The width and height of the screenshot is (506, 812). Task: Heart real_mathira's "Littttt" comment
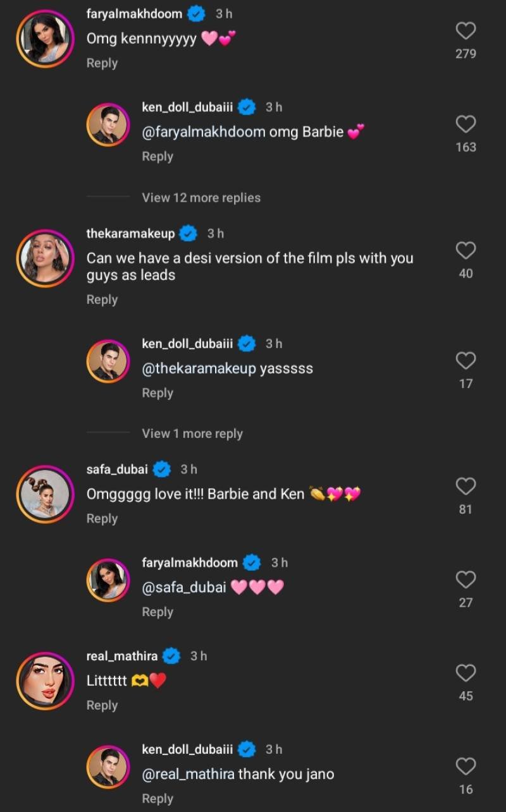(466, 673)
